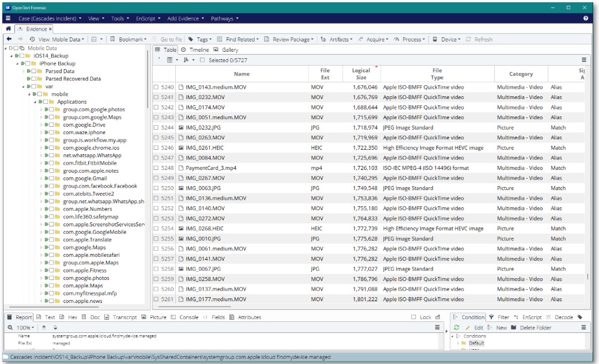Screen dimensions: 599x364
Task: Enable the Lock checkbox
Action: [x=413, y=317]
